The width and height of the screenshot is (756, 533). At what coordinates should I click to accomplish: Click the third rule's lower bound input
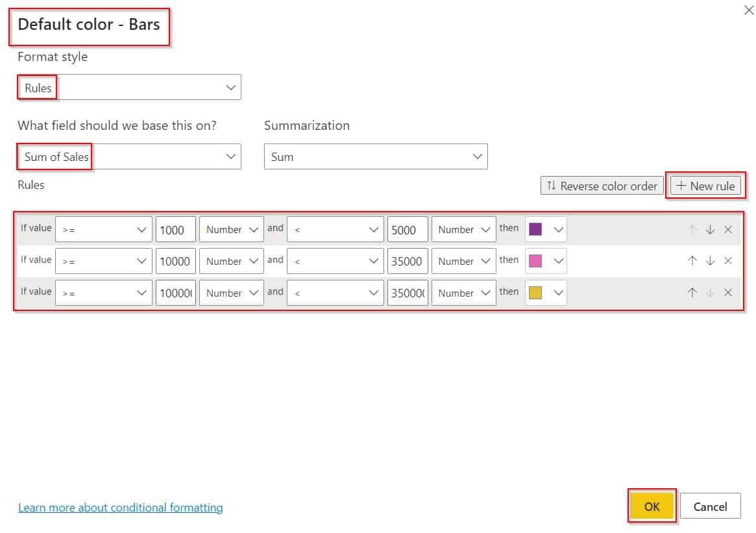point(175,293)
